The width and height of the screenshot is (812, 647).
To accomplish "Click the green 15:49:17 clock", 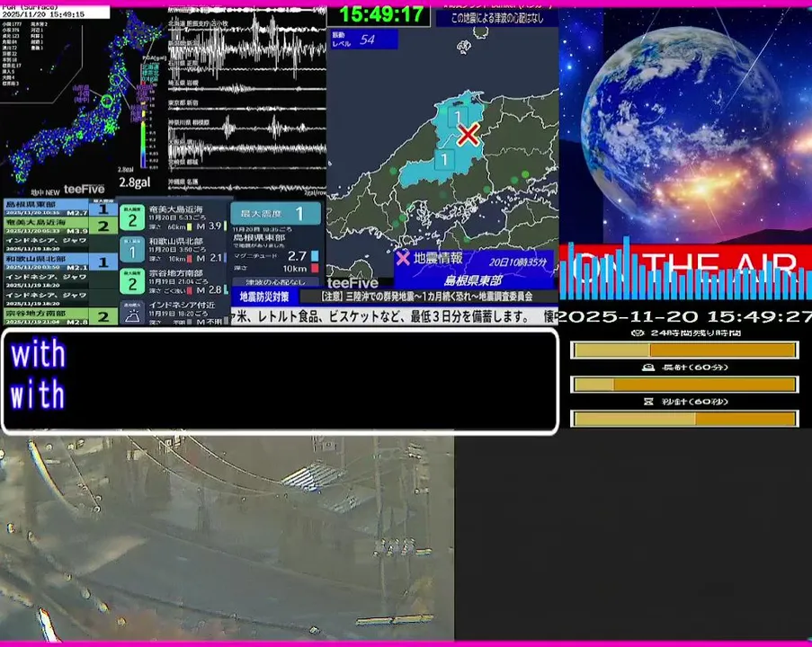I will [x=379, y=15].
